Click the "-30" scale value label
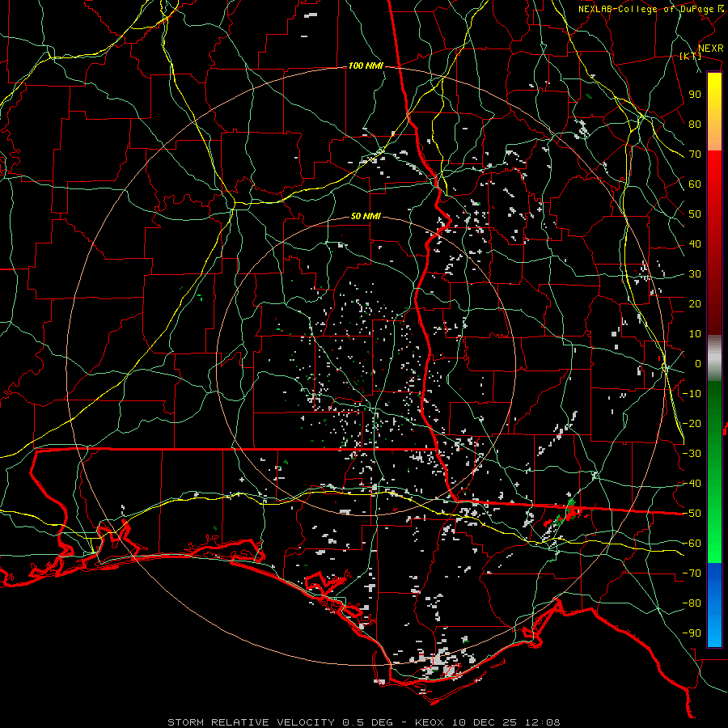This screenshot has width=728, height=728. click(692, 454)
